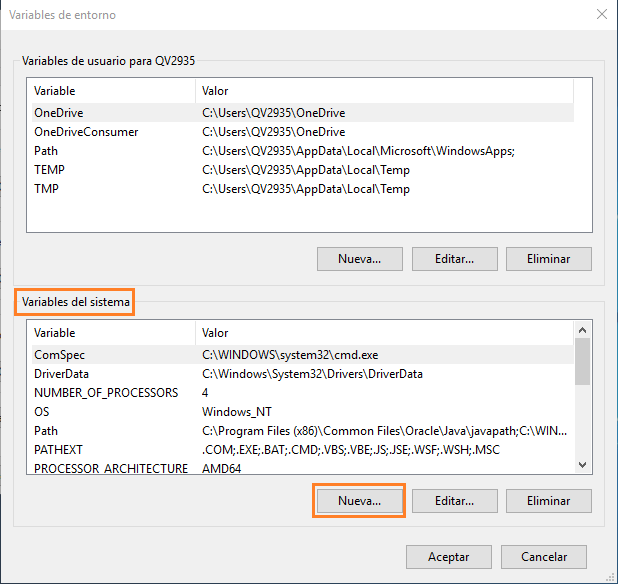Select the user Path variable row
618x584 pixels.
click(46, 151)
